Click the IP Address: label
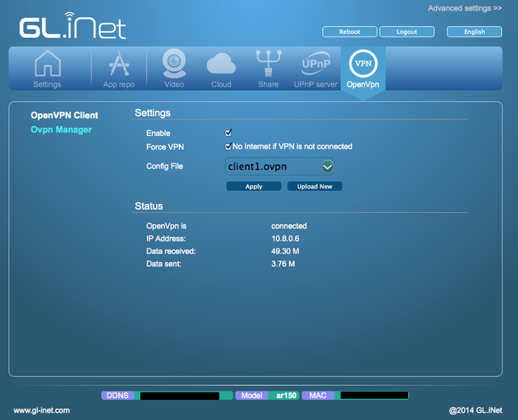This screenshot has height=420, width=518. [x=166, y=239]
